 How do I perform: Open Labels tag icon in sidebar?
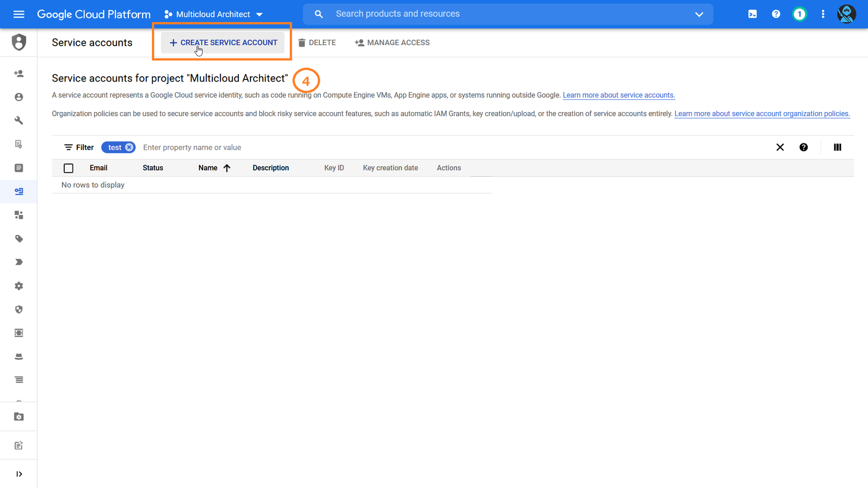coord(19,239)
